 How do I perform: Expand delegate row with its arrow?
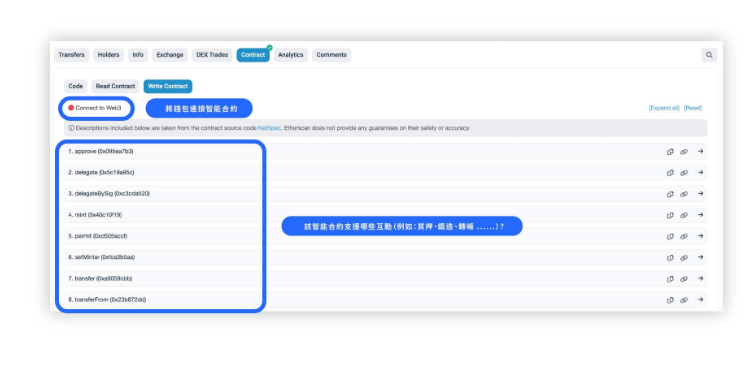(x=700, y=172)
